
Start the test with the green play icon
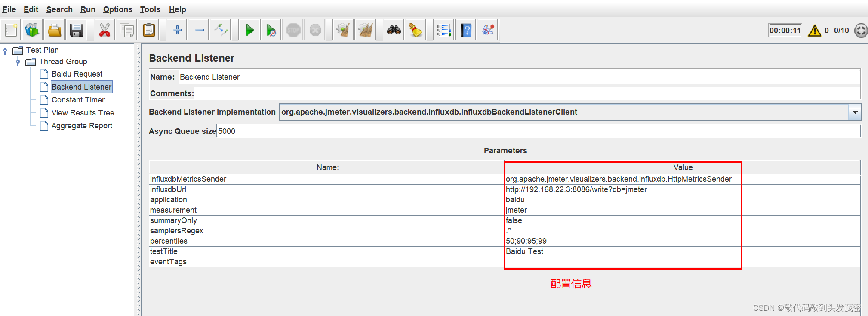click(x=249, y=30)
